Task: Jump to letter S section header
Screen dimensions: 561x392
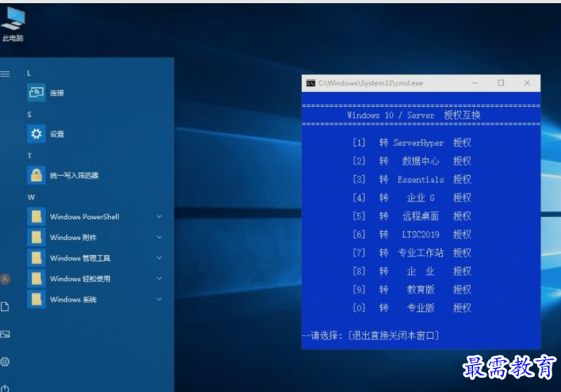Action: [29, 115]
